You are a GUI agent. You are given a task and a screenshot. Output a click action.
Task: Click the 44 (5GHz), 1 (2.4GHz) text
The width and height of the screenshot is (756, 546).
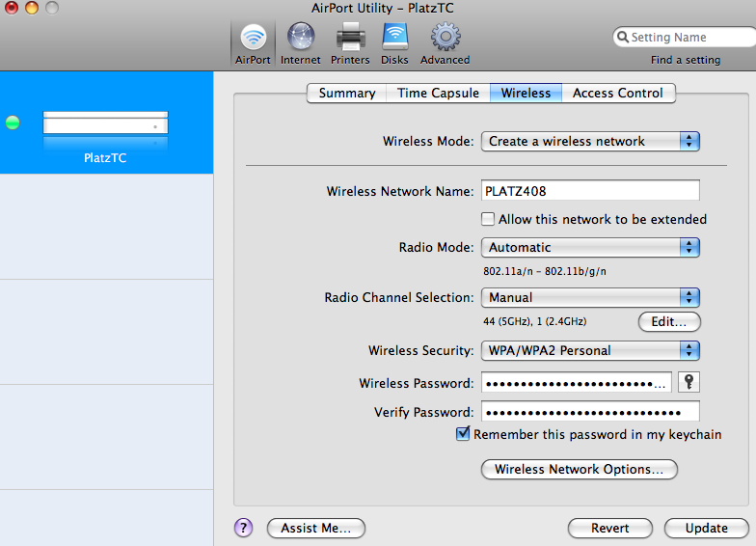(534, 322)
